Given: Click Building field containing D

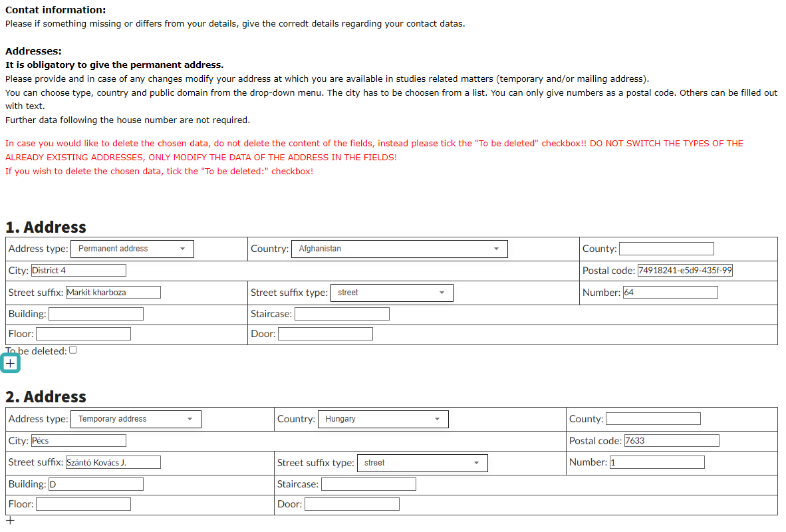Looking at the screenshot, I should [x=96, y=485].
